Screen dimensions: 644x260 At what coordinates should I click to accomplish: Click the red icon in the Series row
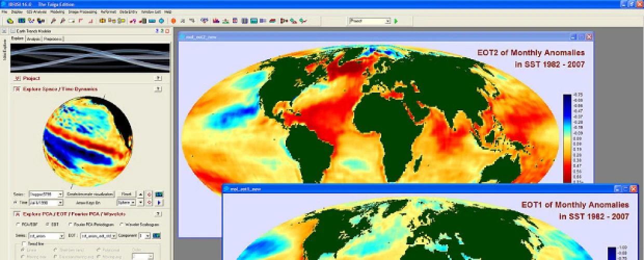pyautogui.click(x=150, y=194)
